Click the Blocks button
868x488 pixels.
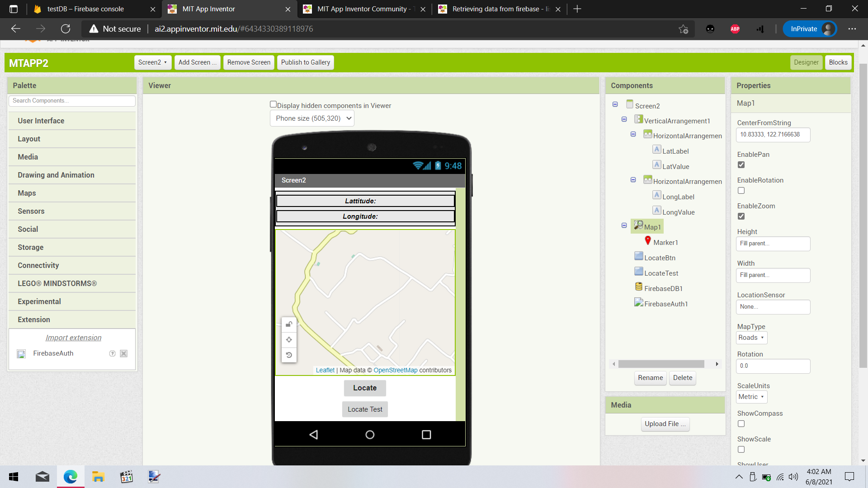click(838, 62)
